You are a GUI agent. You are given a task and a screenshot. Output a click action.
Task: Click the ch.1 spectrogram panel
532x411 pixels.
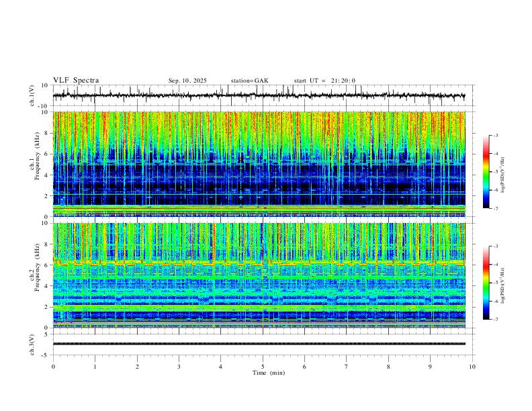(x=259, y=164)
